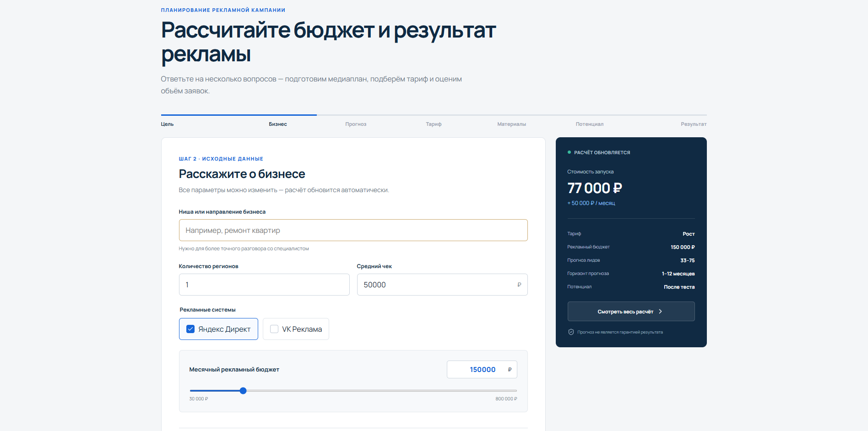Open 'Смотреть весь расчёт' button

point(631,312)
